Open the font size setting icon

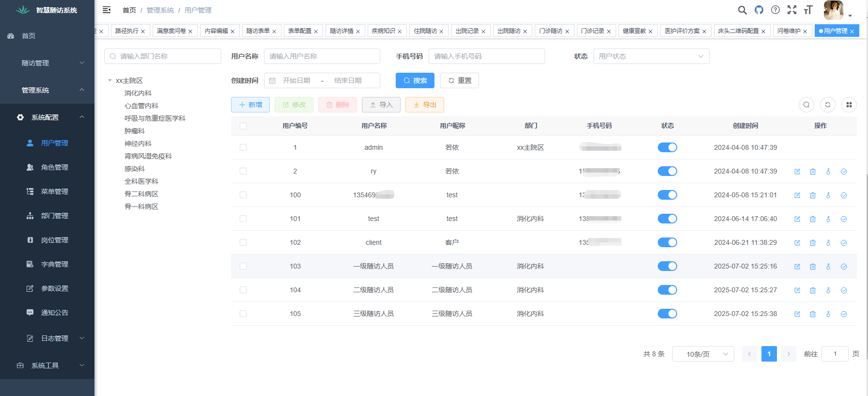tap(808, 10)
